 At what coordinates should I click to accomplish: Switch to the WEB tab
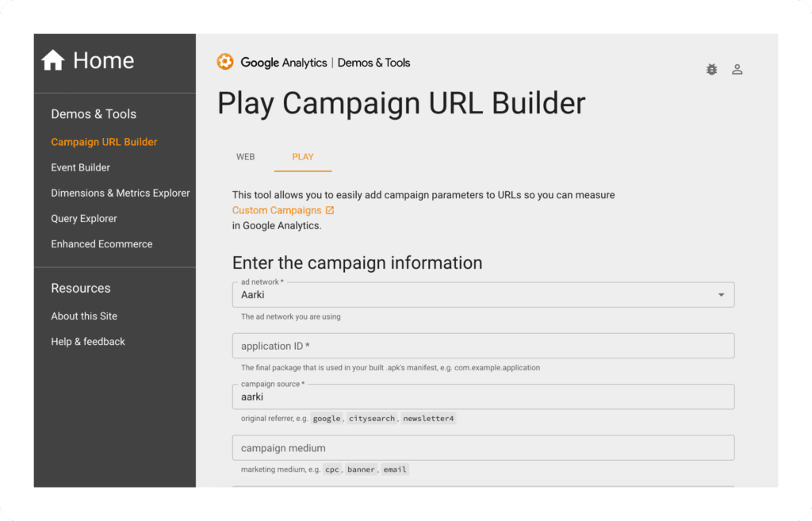[x=246, y=157]
